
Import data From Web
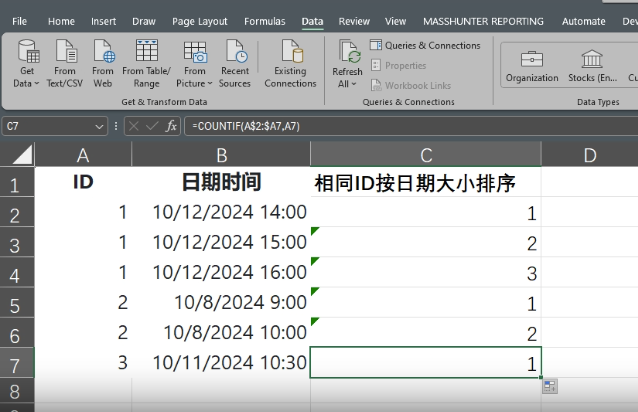(x=103, y=64)
